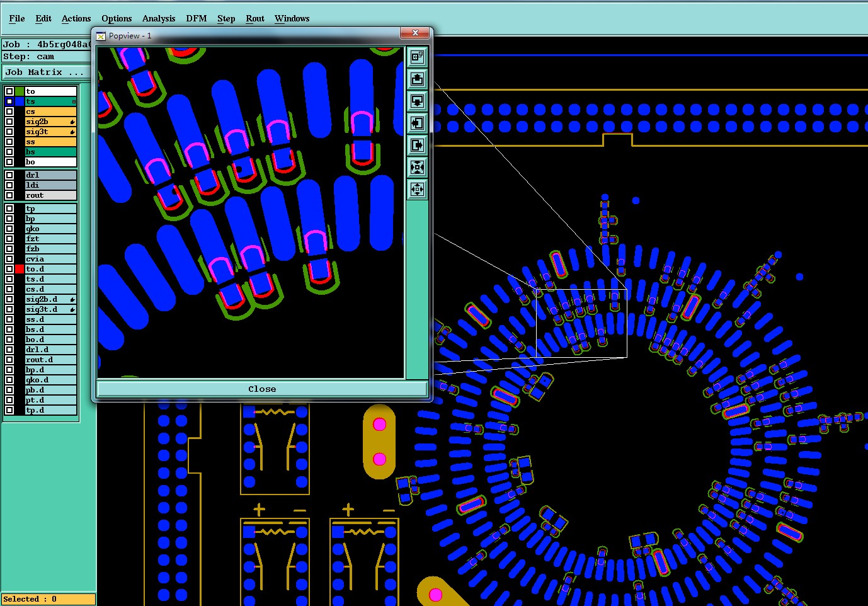Select the drl.d layer name
The height and width of the screenshot is (606, 868).
[x=50, y=350]
